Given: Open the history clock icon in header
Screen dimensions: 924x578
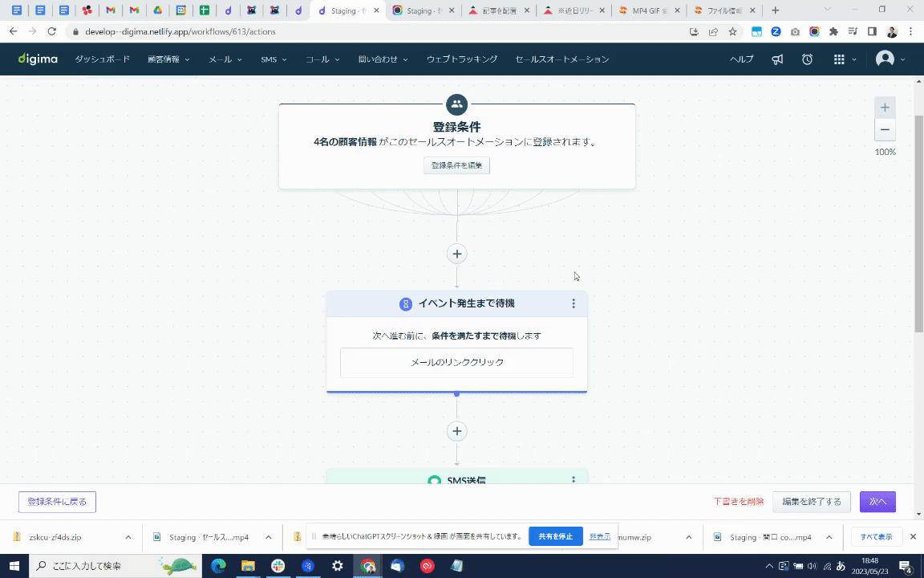Looking at the screenshot, I should (x=807, y=59).
